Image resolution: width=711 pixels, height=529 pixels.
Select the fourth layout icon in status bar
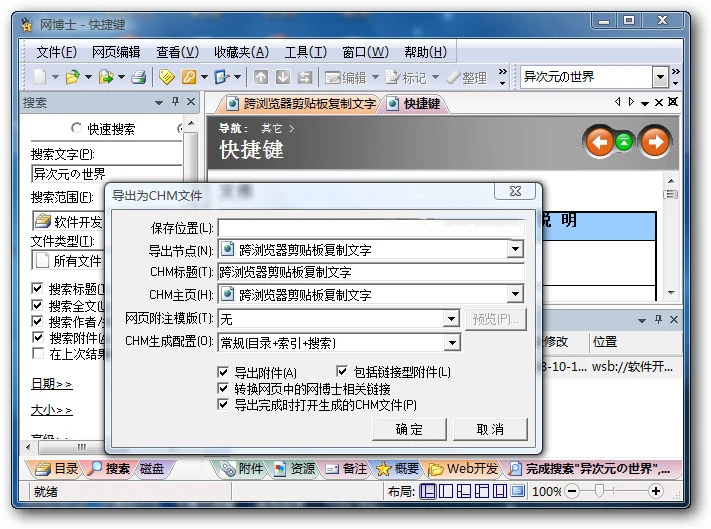tap(482, 491)
